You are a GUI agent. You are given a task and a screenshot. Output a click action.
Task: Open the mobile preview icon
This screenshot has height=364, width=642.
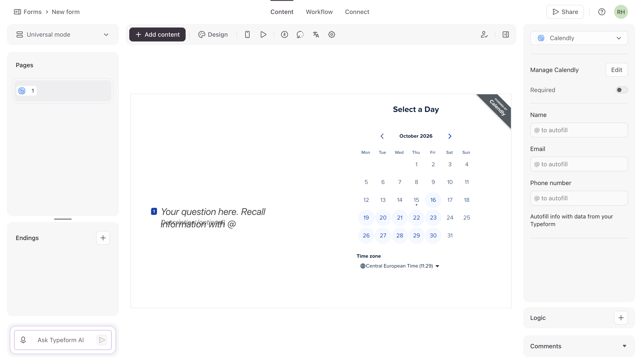click(247, 34)
